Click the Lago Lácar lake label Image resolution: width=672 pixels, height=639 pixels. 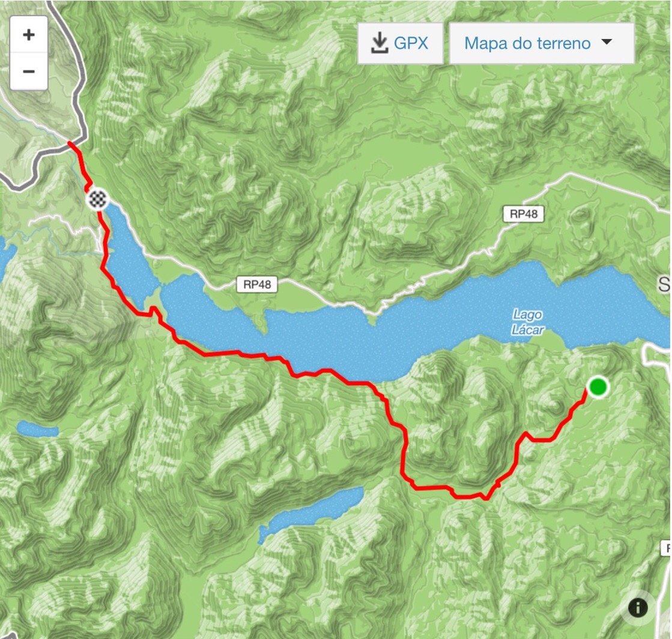[528, 322]
